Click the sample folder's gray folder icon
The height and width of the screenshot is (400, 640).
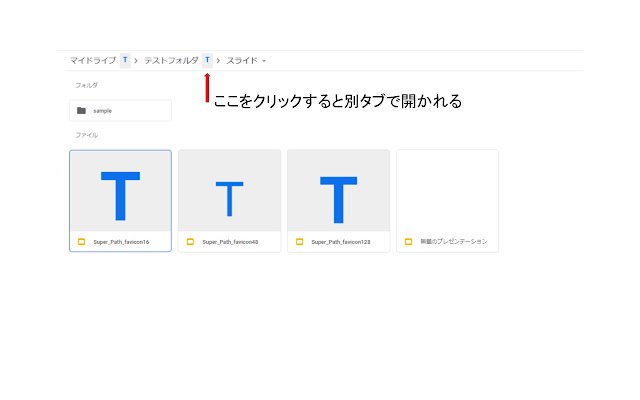click(81, 111)
